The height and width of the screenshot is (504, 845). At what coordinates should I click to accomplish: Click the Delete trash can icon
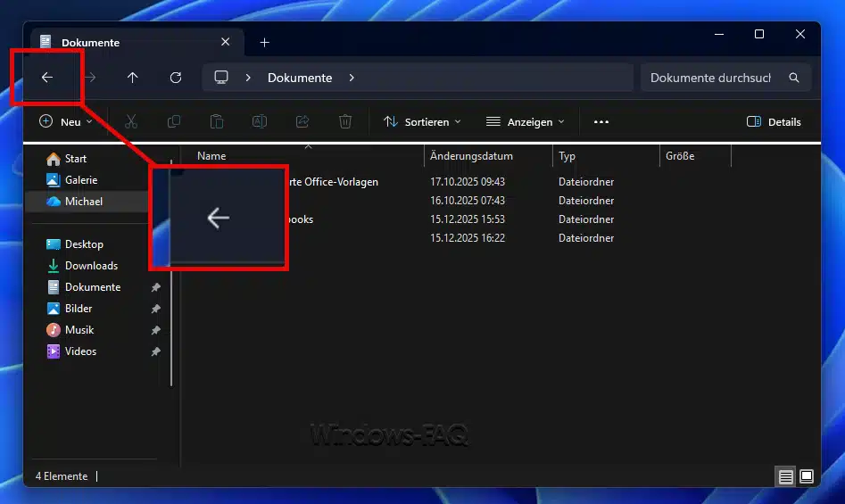345,122
